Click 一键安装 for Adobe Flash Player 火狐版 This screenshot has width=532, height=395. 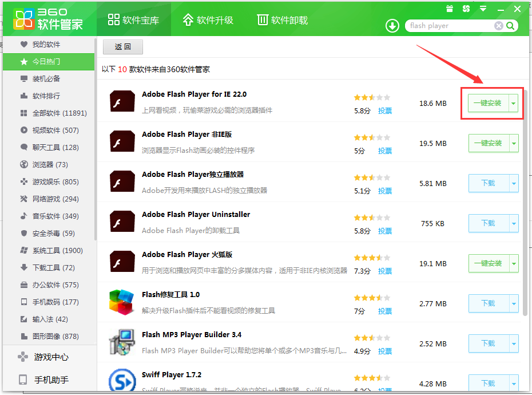[489, 263]
